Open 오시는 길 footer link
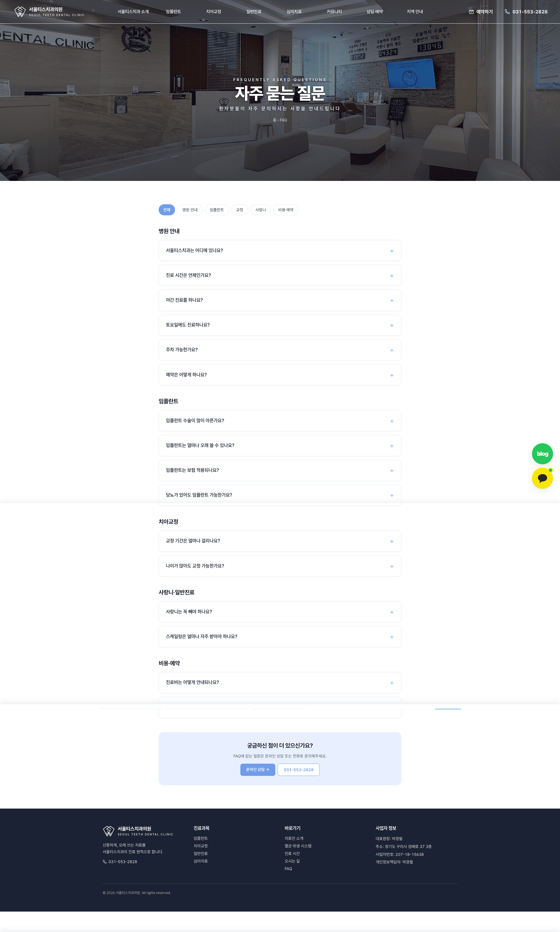Screen dimensions: 560x932 coord(292,861)
